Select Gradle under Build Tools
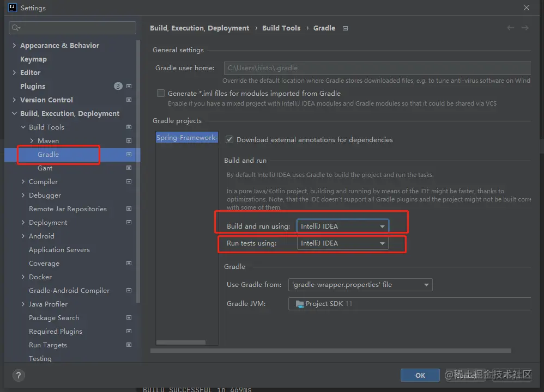544x392 pixels. point(48,154)
